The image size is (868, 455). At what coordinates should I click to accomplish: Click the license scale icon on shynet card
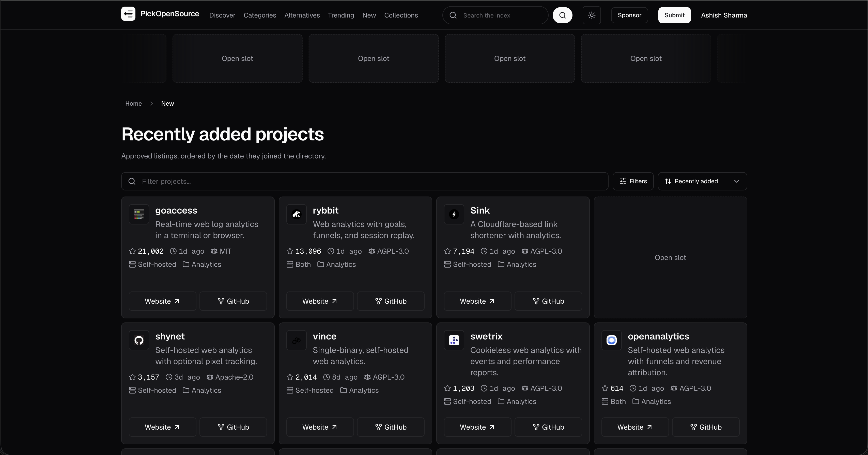click(x=210, y=377)
